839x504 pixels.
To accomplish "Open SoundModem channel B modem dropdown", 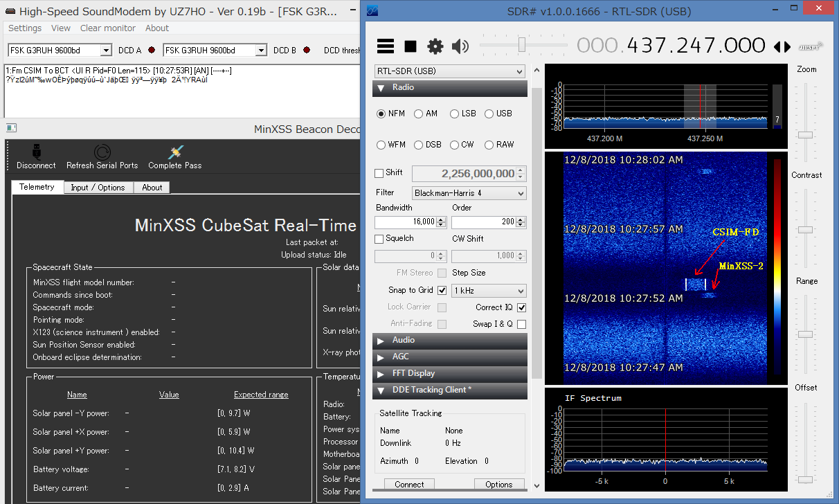I will point(215,51).
